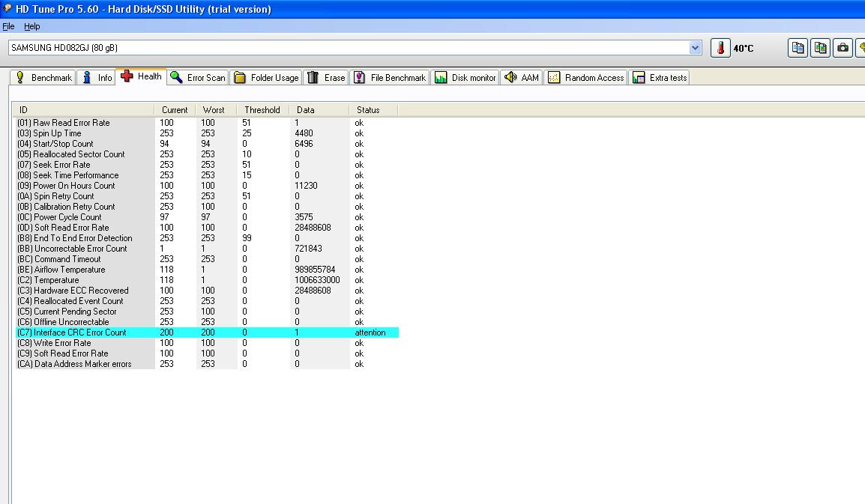Click the camera save screenshot icon
Viewport: 865px width, 504px height.
click(x=843, y=48)
